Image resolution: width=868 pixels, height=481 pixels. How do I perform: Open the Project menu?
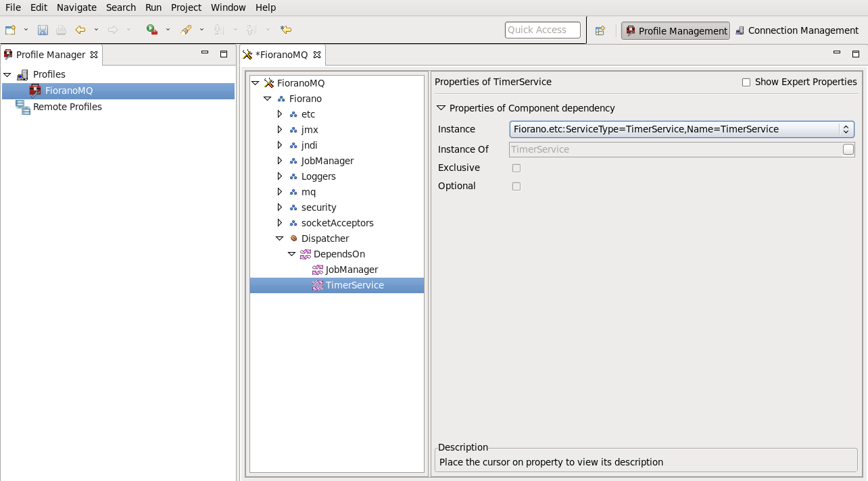tap(186, 7)
